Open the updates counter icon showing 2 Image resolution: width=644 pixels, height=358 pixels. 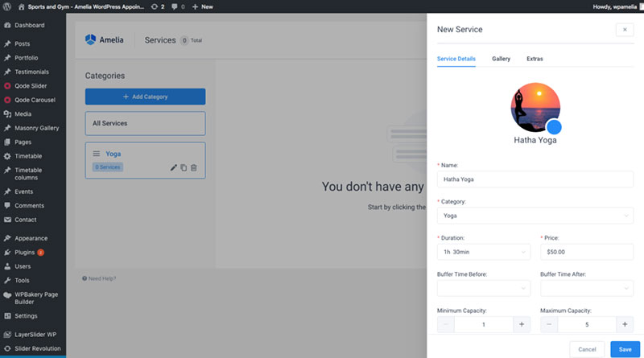(x=158, y=6)
